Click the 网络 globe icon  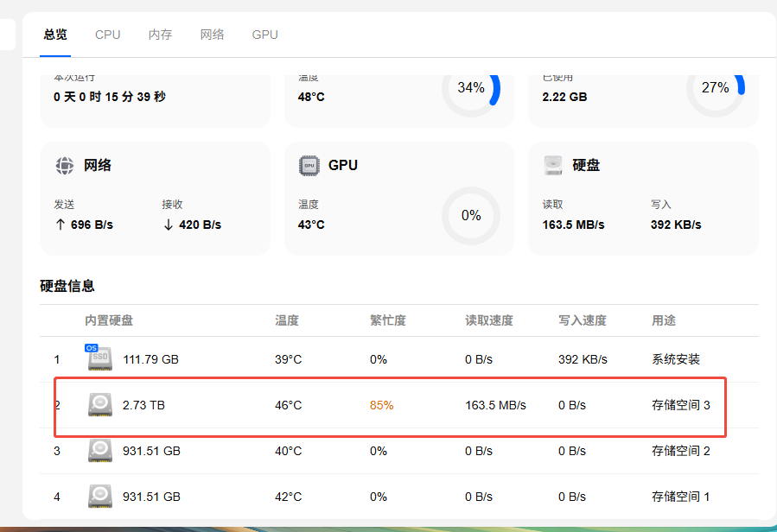65,166
